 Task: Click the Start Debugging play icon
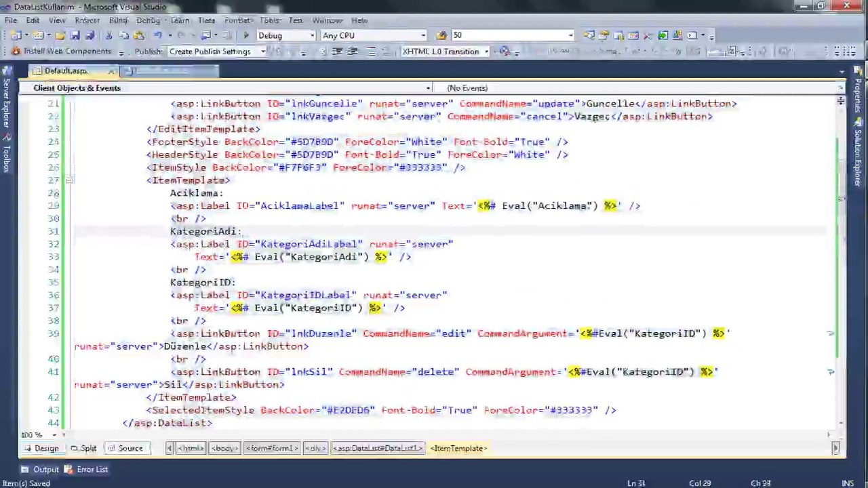245,35
